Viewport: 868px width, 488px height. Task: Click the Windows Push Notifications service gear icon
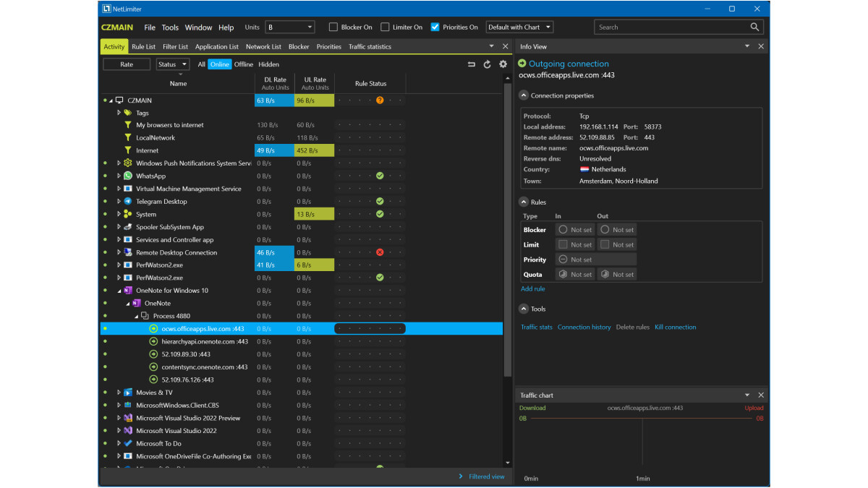coord(128,163)
